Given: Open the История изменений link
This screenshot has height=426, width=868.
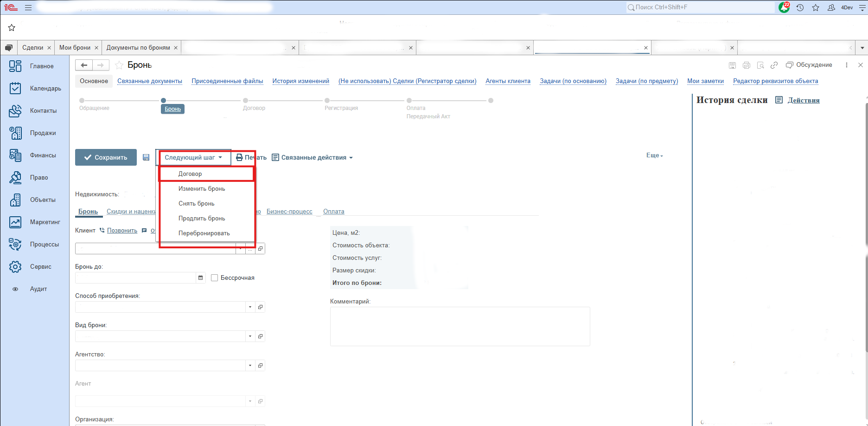Looking at the screenshot, I should point(300,81).
